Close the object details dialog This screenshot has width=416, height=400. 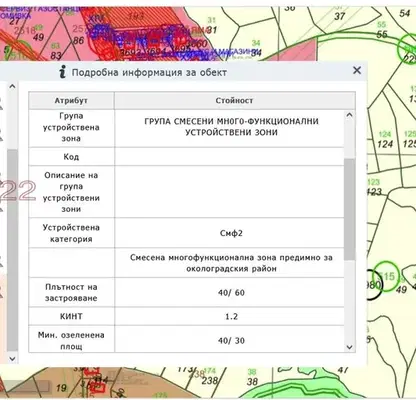tap(357, 70)
